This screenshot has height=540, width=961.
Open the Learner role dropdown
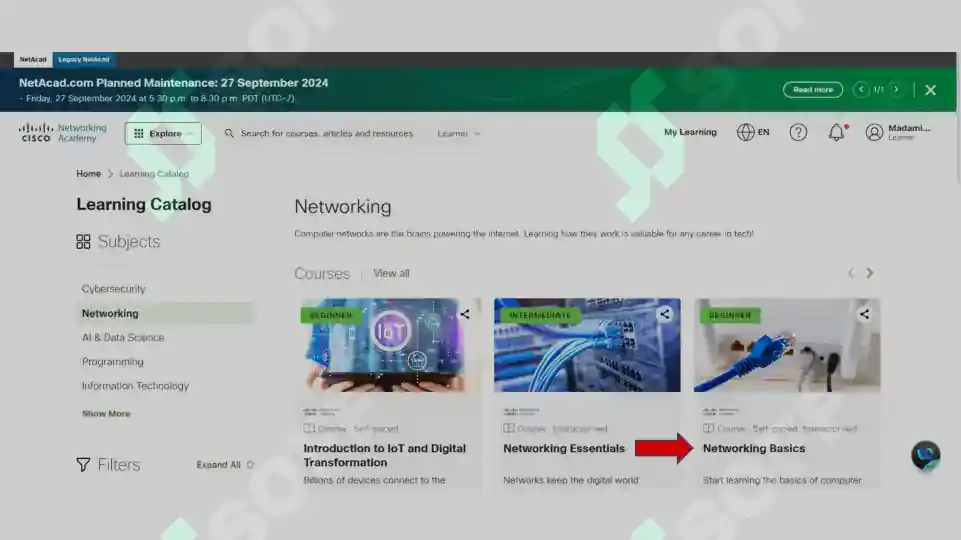coord(458,133)
